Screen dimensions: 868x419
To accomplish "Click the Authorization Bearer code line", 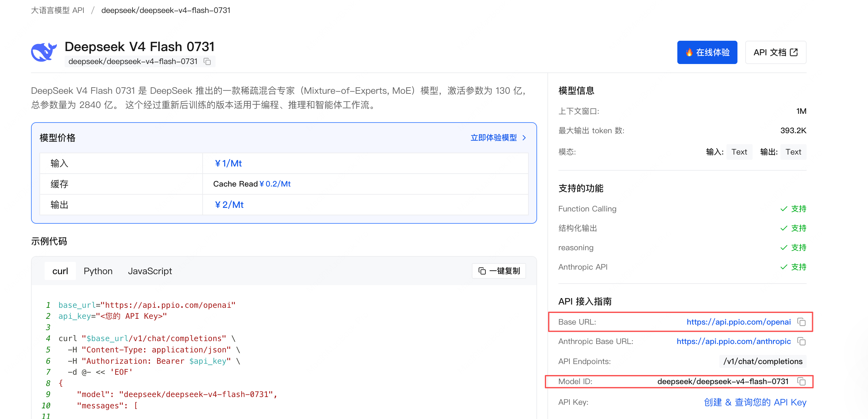I will pos(154,361).
